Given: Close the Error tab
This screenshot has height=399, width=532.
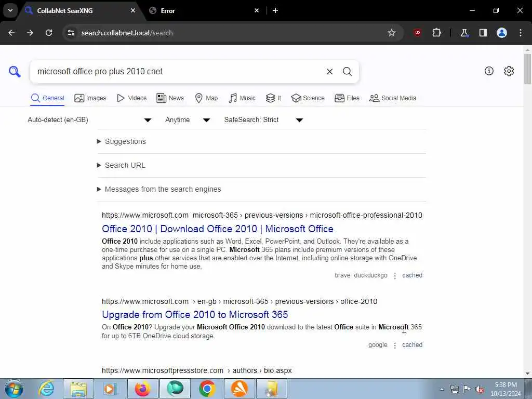Looking at the screenshot, I should [257, 10].
